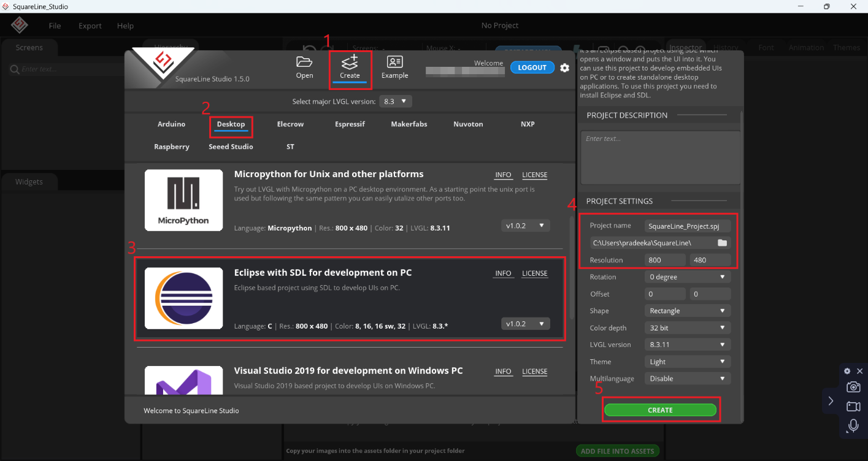Open LICENSE link for Visual Studio 2019
This screenshot has width=868, height=461.
pyautogui.click(x=534, y=371)
